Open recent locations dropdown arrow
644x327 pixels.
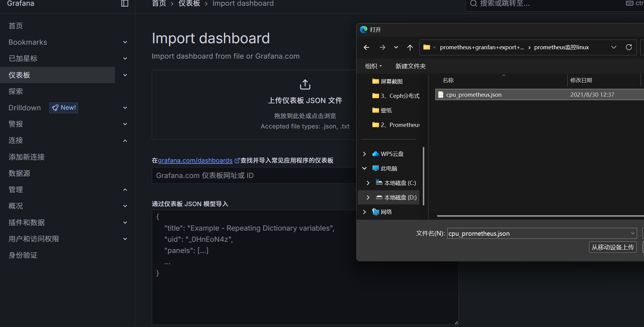click(x=396, y=47)
